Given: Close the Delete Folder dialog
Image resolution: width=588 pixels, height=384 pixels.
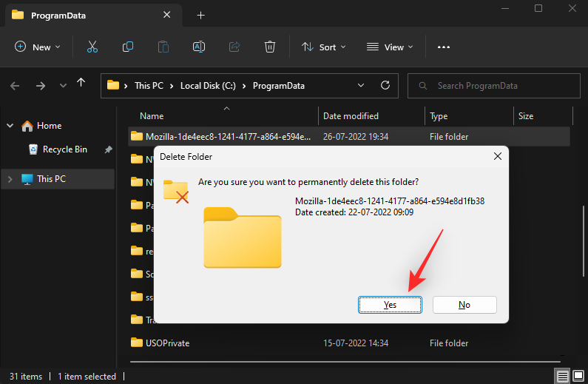Looking at the screenshot, I should (x=497, y=156).
